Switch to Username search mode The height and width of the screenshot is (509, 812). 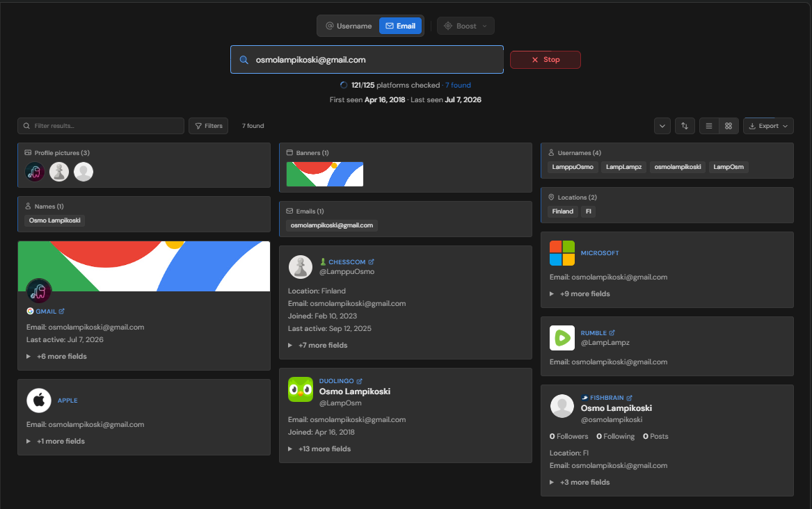click(x=349, y=26)
